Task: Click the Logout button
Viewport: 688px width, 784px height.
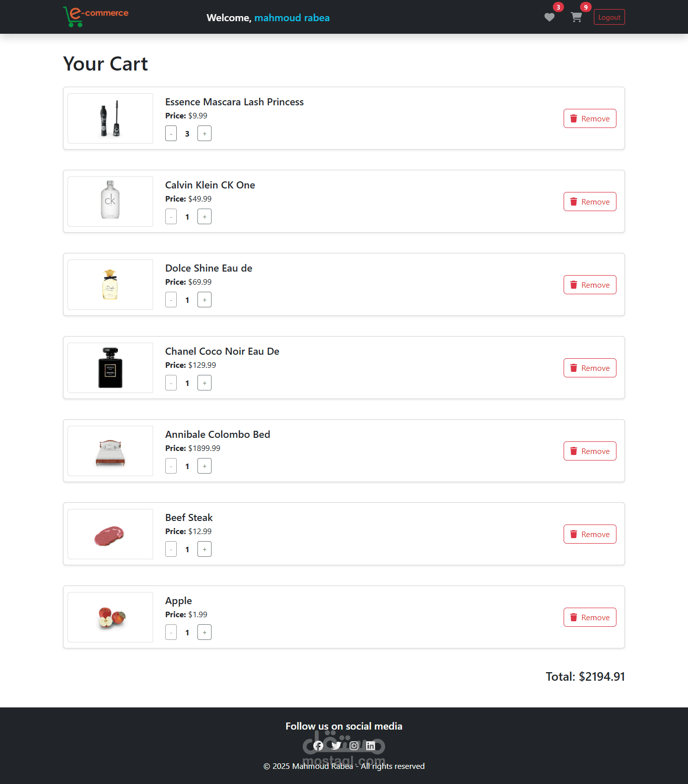Action: point(609,17)
